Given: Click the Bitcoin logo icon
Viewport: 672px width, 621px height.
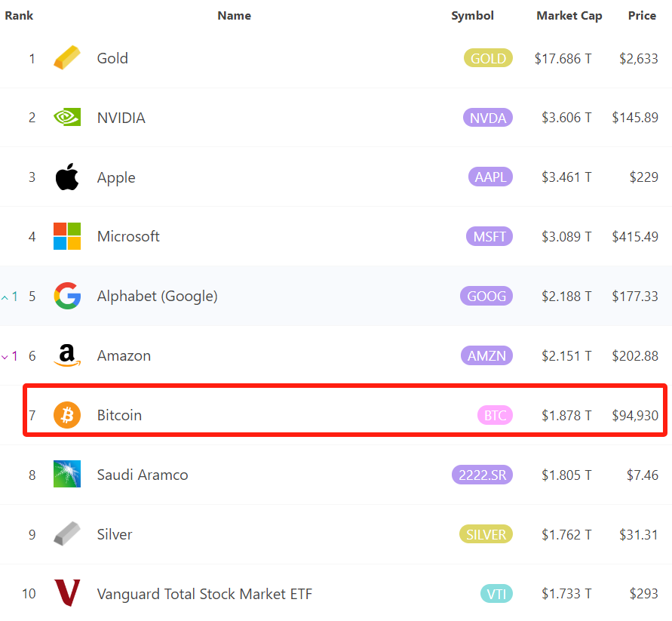Looking at the screenshot, I should 67,415.
